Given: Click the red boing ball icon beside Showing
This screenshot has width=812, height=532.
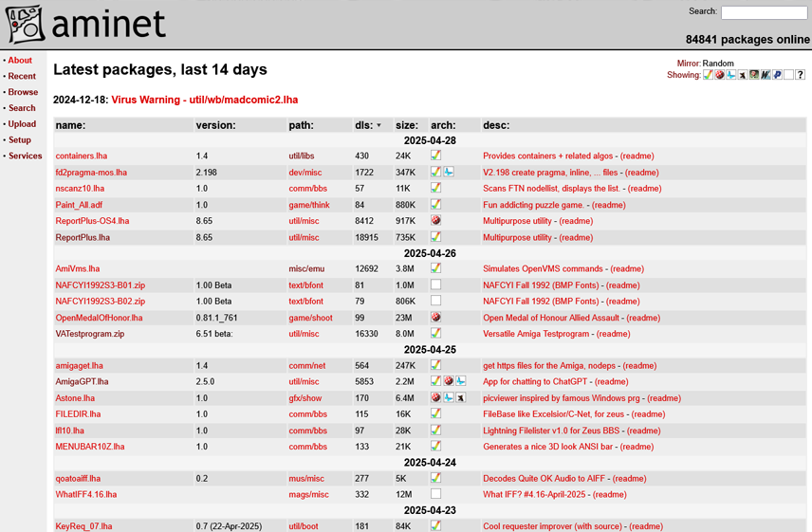Looking at the screenshot, I should point(719,75).
